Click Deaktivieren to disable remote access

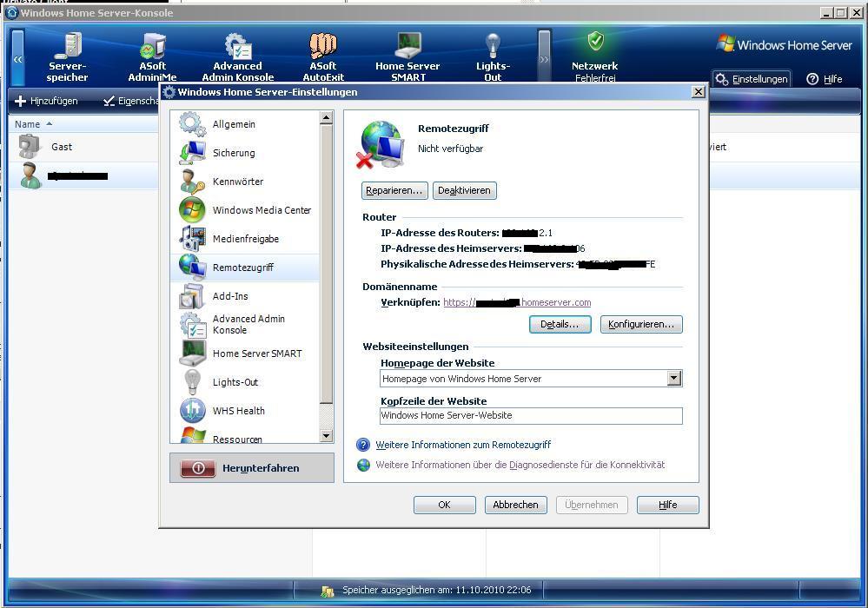click(465, 190)
